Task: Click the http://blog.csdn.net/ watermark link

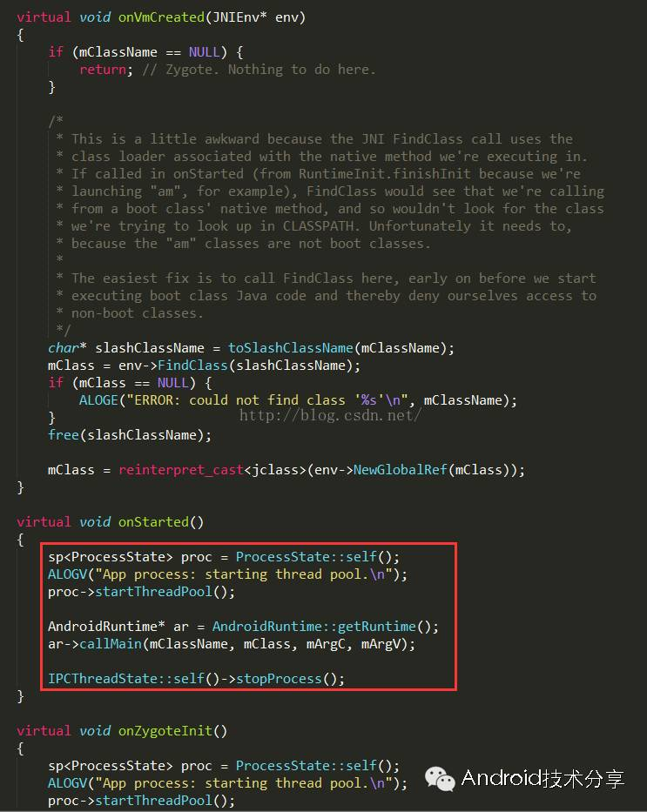Action: (330, 415)
